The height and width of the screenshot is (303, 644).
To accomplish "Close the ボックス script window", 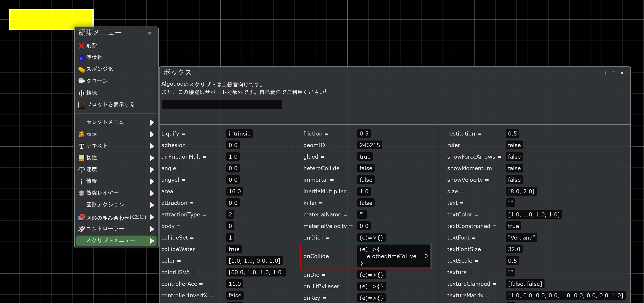I will (622, 73).
